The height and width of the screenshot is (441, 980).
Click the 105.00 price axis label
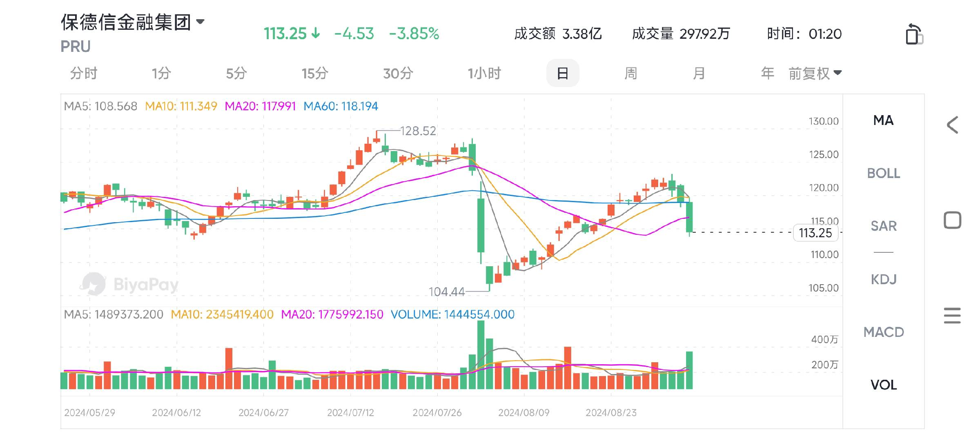tap(824, 288)
